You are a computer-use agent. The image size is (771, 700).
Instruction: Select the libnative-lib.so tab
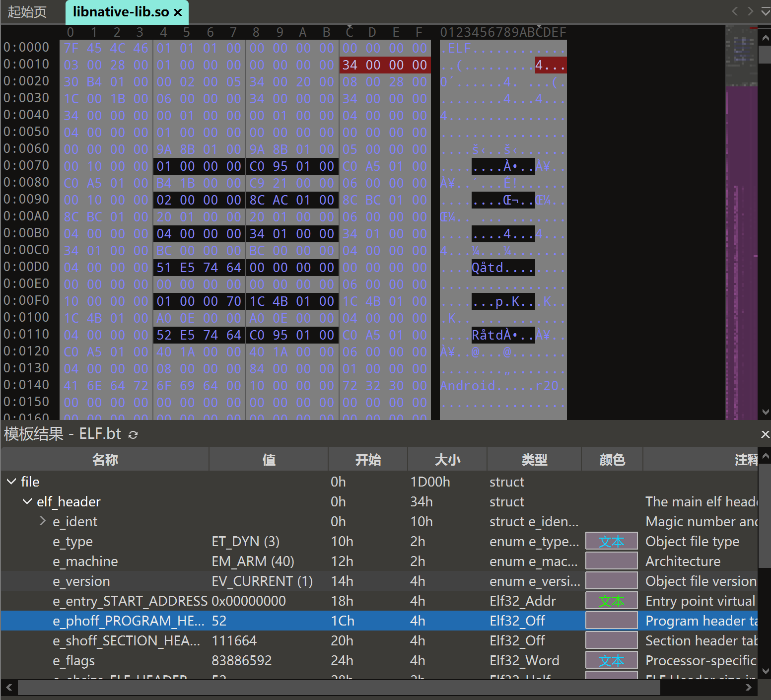pyautogui.click(x=120, y=12)
